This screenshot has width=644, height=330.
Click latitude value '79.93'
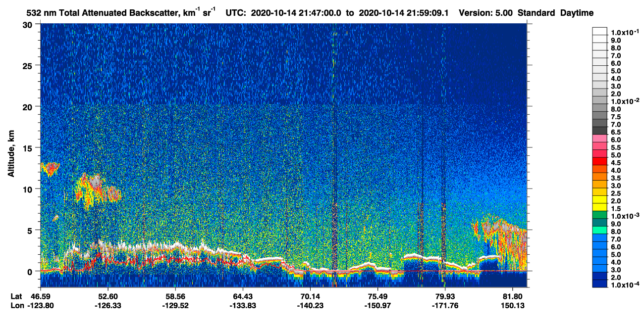point(445,296)
